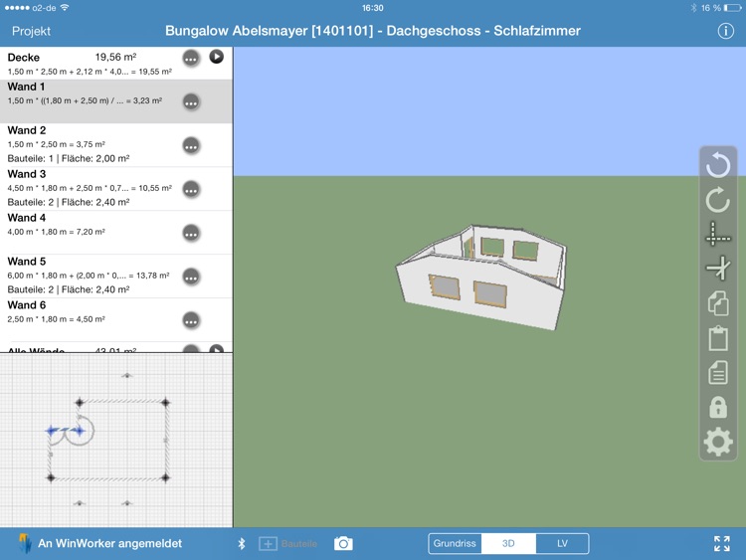Take a photo with the camera icon

[x=343, y=543]
